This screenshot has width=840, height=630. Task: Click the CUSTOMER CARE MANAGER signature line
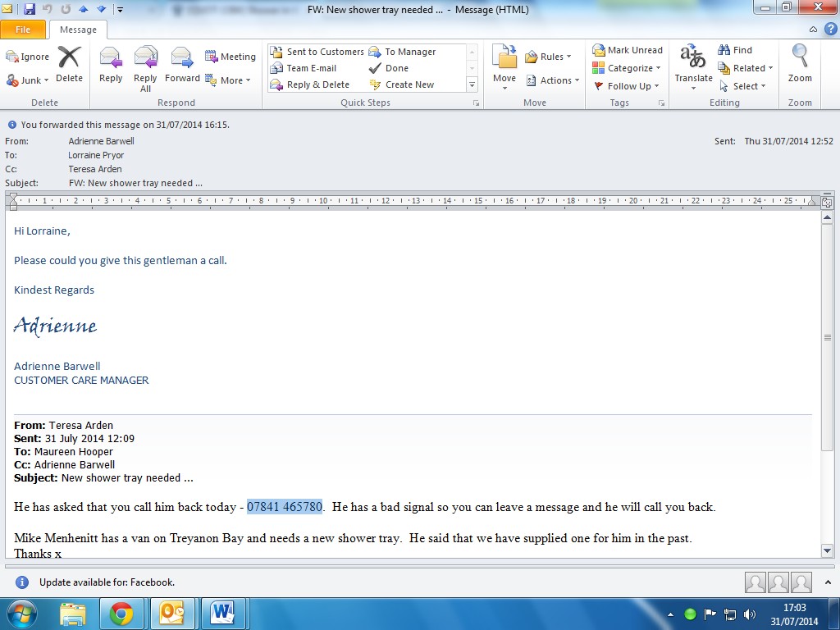pyautogui.click(x=81, y=381)
